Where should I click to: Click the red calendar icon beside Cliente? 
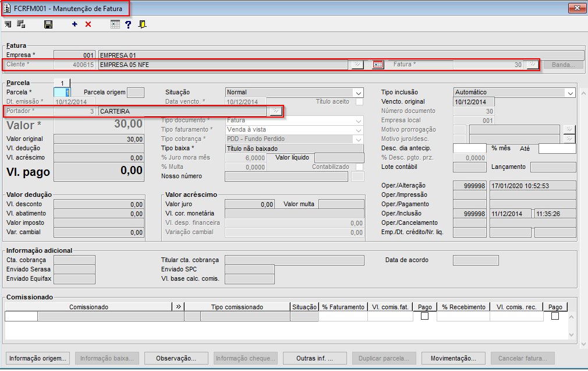tap(378, 65)
